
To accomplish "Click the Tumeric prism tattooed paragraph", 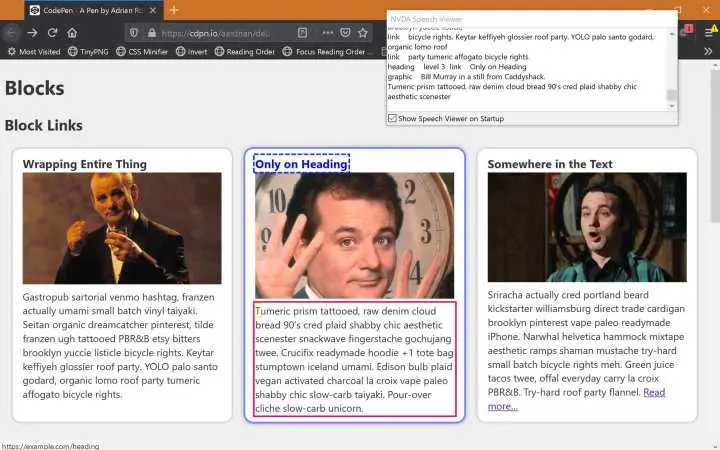I will pos(354,360).
